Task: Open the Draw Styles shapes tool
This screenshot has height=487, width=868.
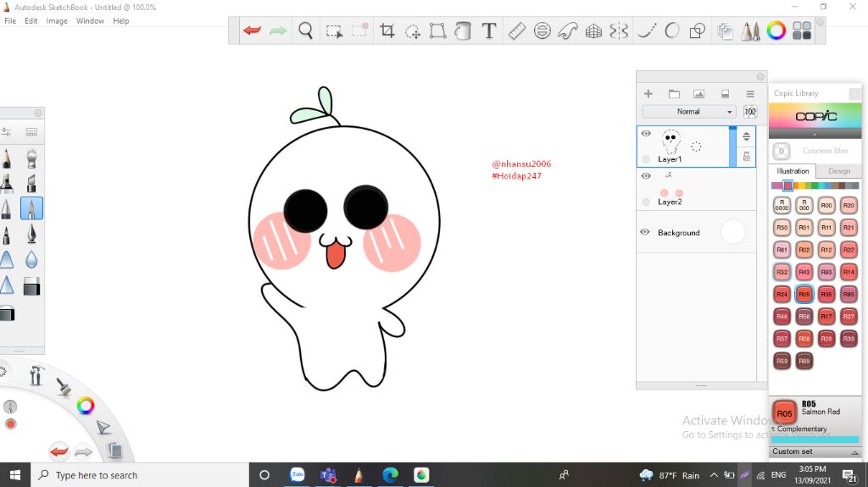Action: [x=698, y=30]
